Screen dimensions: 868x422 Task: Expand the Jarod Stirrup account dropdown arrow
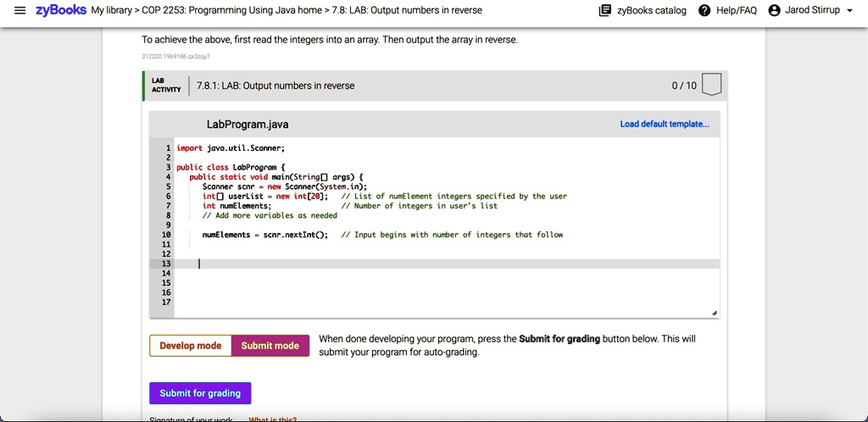pyautogui.click(x=849, y=11)
